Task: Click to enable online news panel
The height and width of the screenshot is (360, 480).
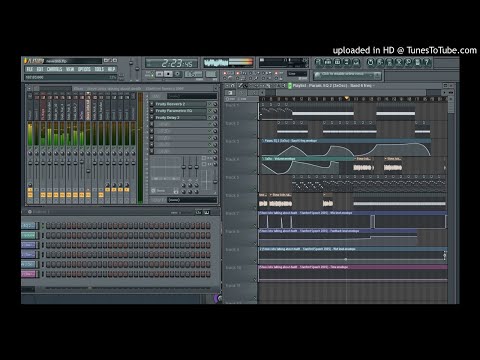Action: 347,75
